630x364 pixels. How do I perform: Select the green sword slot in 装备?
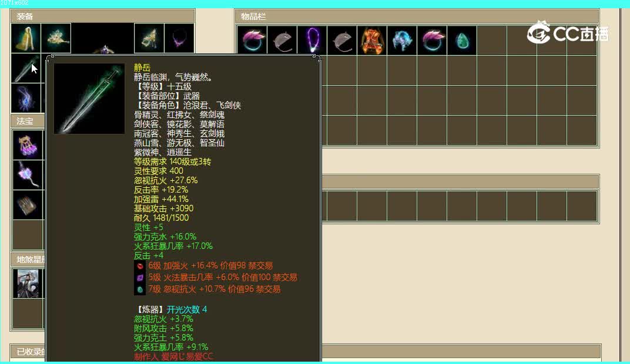26,68
